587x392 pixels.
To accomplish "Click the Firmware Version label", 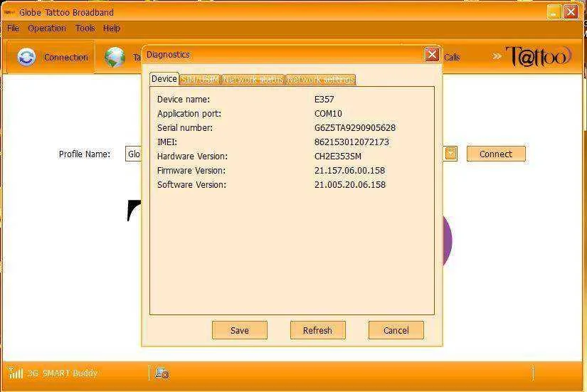I will pyautogui.click(x=191, y=170).
